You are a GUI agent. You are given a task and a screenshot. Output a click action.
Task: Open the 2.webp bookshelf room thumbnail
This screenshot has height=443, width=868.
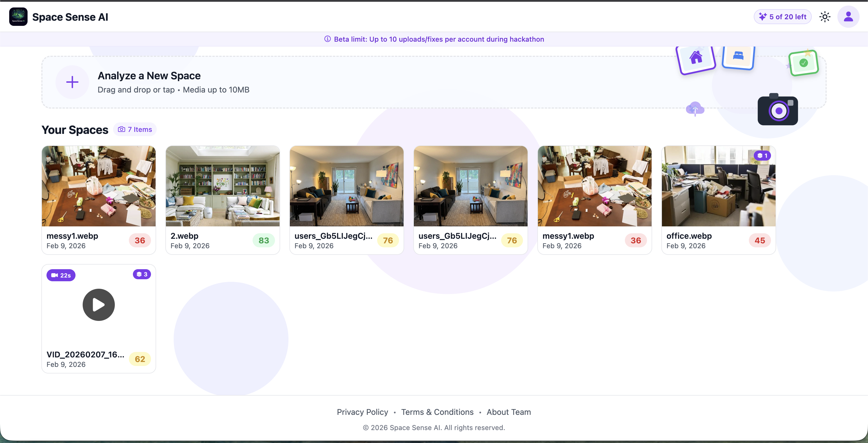coord(222,186)
